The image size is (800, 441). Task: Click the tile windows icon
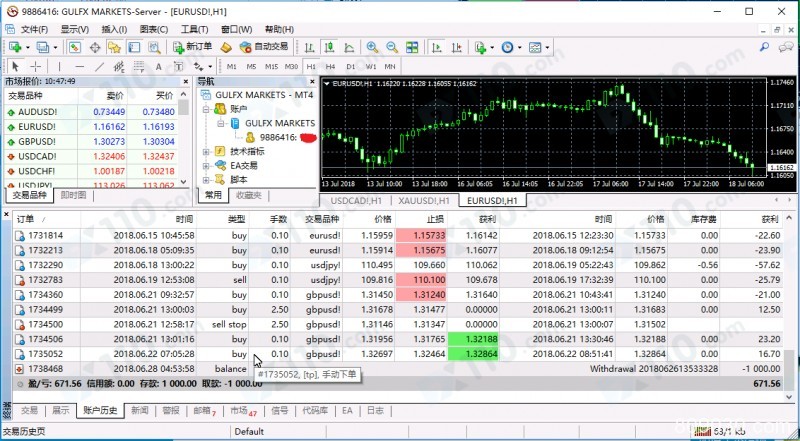(x=412, y=47)
